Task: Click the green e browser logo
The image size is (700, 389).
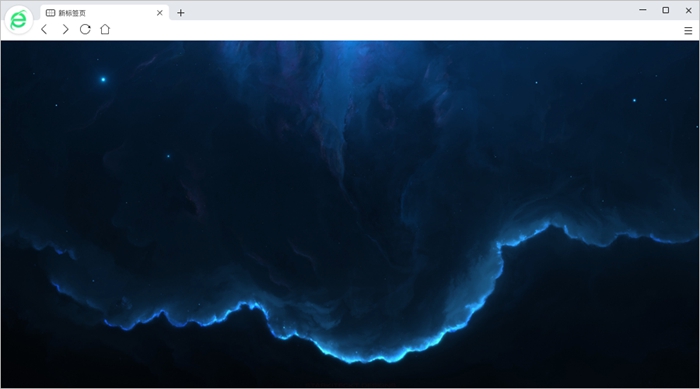Action: tap(19, 20)
